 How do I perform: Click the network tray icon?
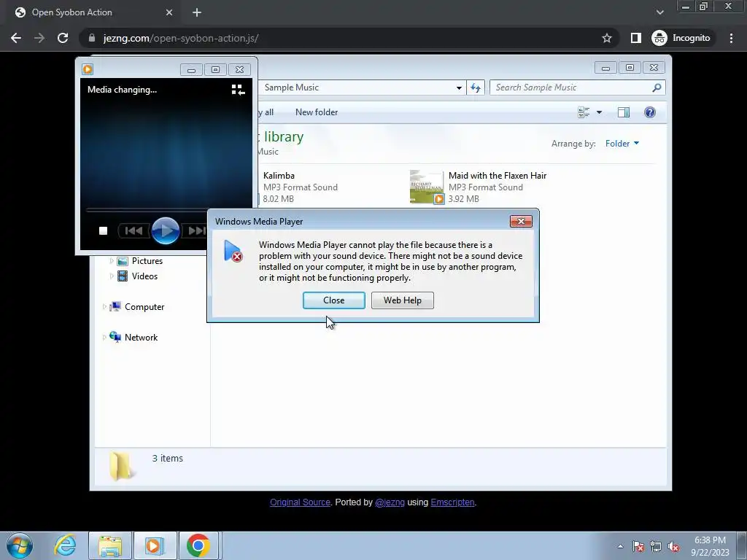click(x=656, y=547)
